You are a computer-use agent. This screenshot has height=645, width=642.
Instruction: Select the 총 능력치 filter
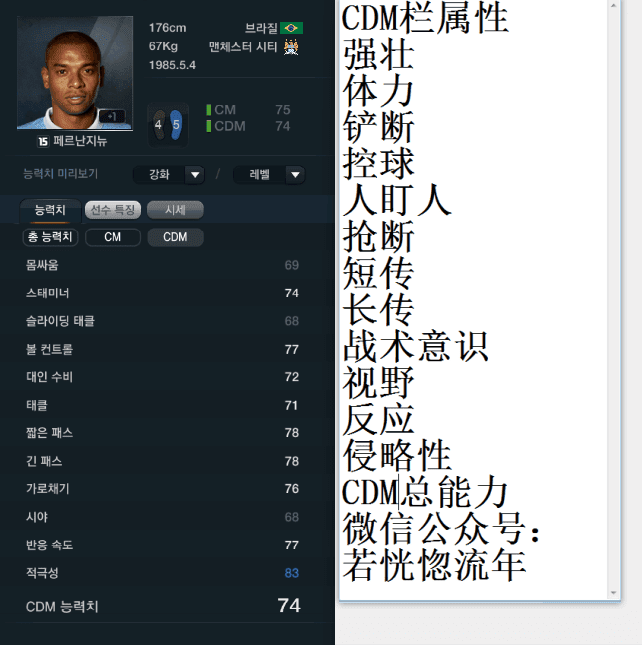(x=50, y=237)
